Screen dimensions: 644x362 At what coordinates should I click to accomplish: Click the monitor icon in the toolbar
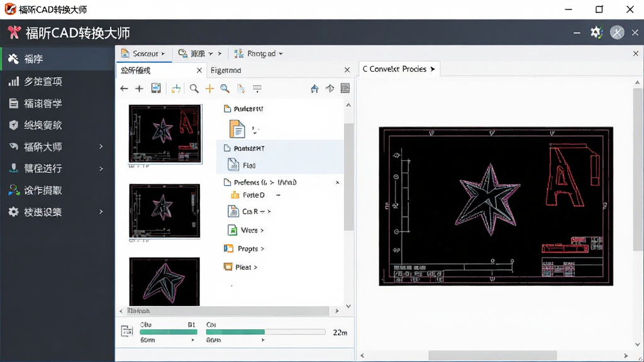point(257,88)
